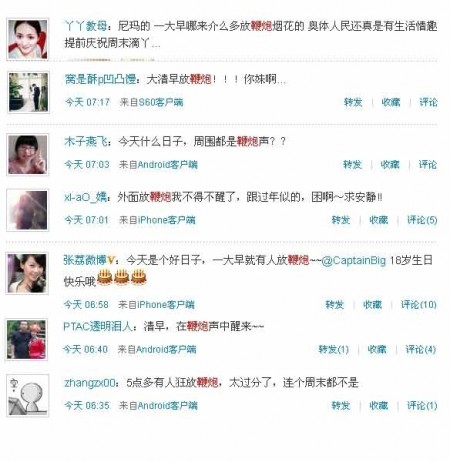Click the 今天 07:03 timestamp
The height and width of the screenshot is (462, 450).
pos(87,164)
